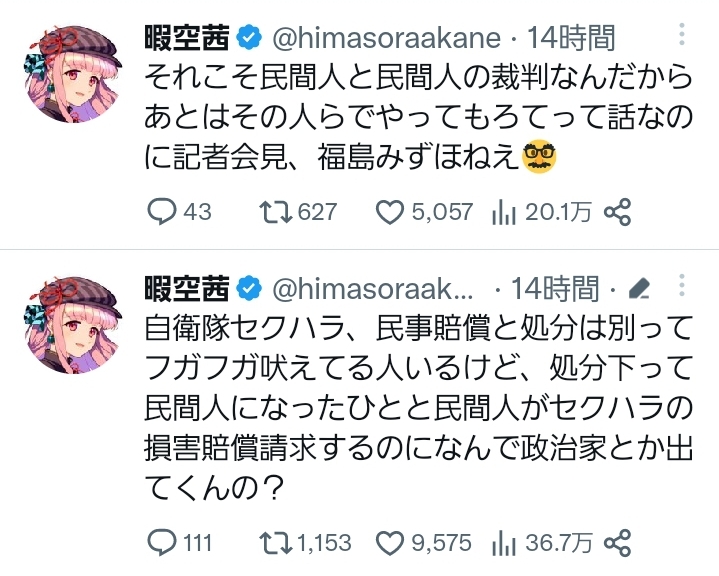The height and width of the screenshot is (576, 719).
Task: Reply to the first tweet with 43 replies
Action: click(x=162, y=212)
